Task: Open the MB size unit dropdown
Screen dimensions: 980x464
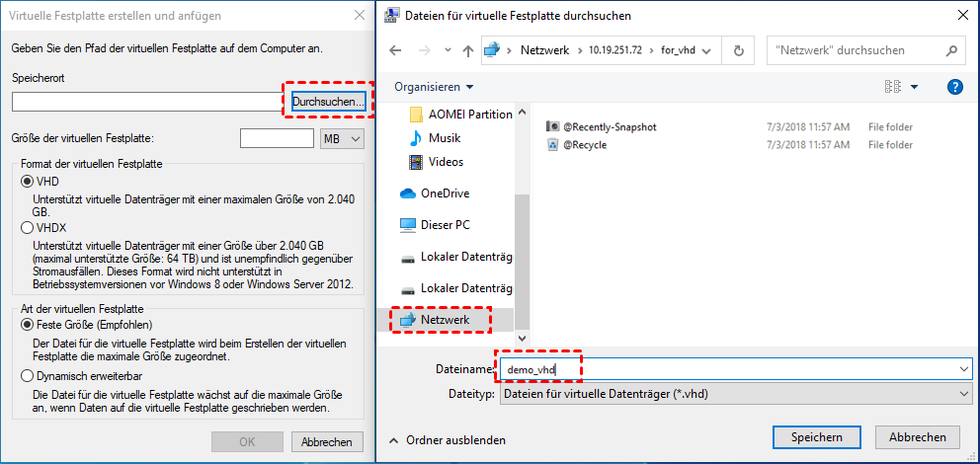Action: click(x=343, y=139)
